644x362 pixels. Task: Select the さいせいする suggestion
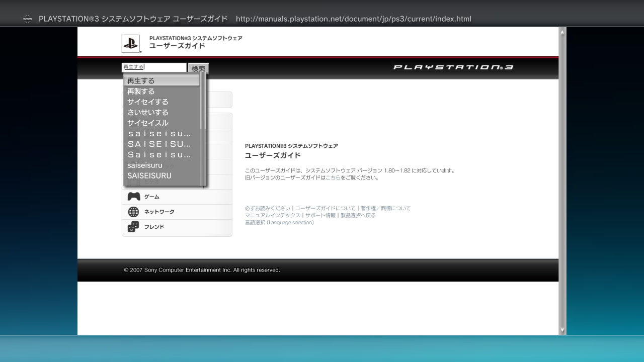(x=162, y=112)
